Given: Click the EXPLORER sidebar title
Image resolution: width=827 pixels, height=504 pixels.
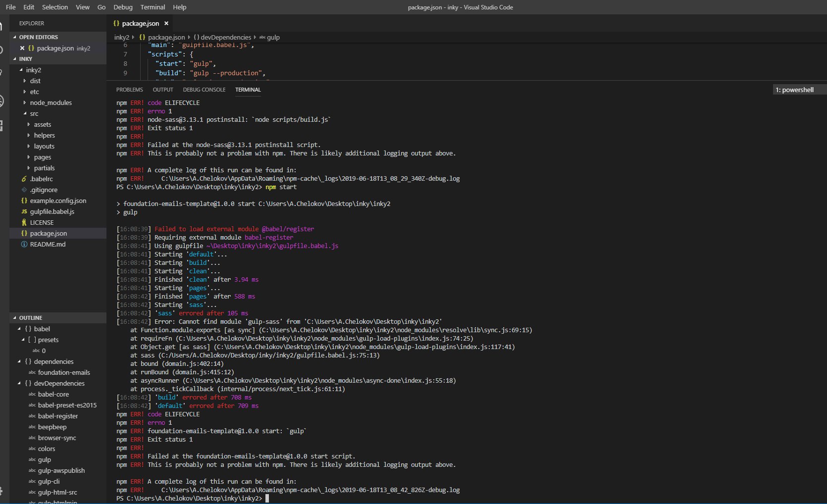Looking at the screenshot, I should point(32,23).
